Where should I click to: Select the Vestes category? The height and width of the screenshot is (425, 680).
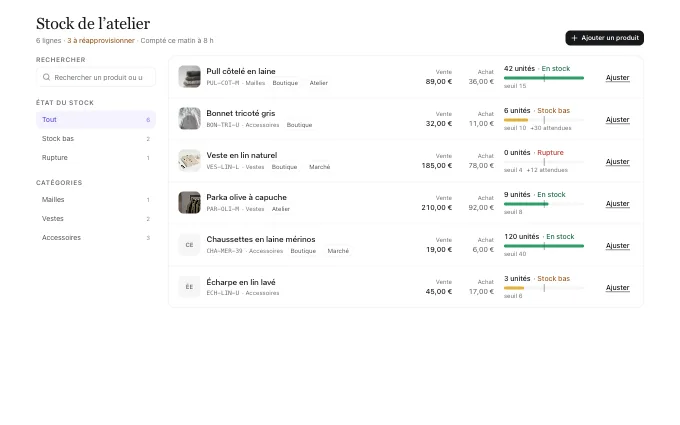pyautogui.click(x=96, y=219)
